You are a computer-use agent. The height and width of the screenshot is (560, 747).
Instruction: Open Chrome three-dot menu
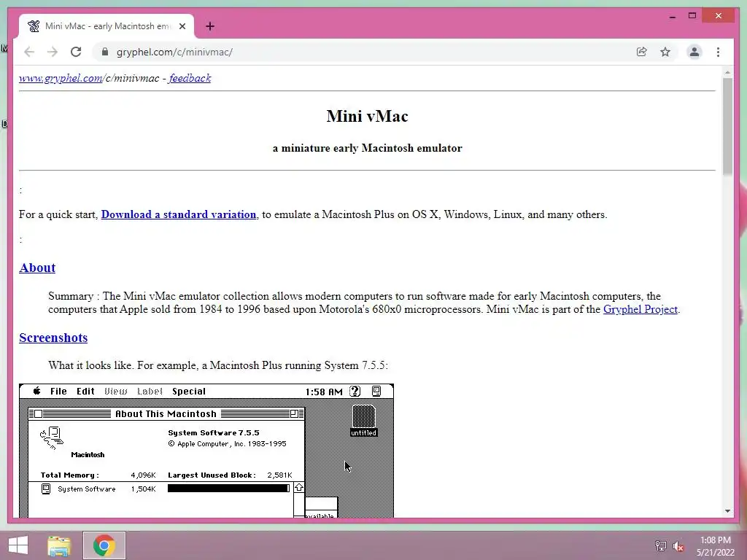718,52
